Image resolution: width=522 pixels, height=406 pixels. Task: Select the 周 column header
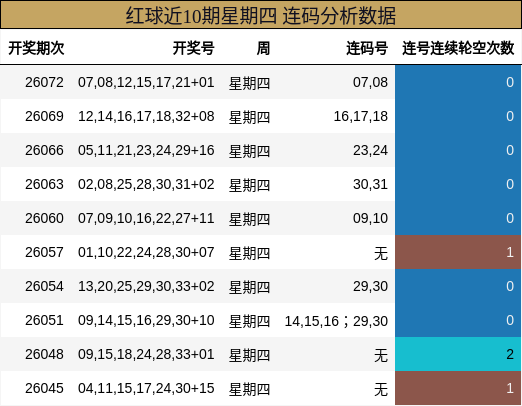pyautogui.click(x=263, y=48)
